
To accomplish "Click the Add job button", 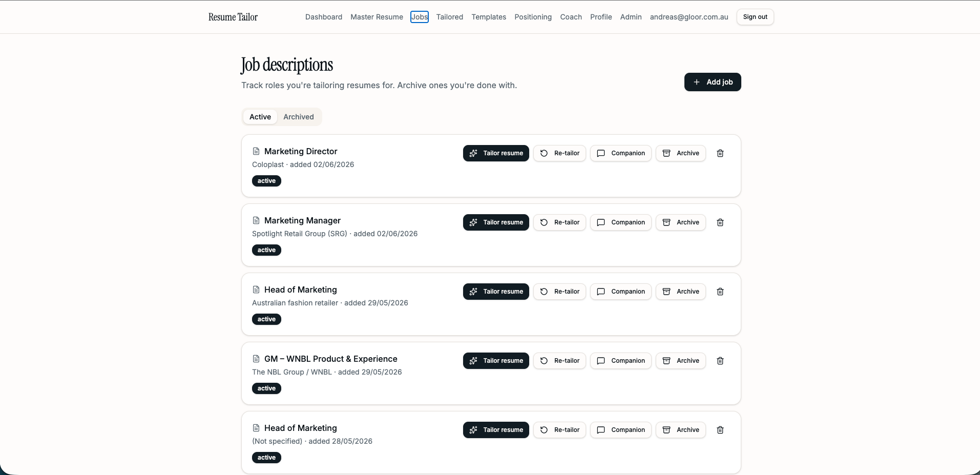I will coord(713,82).
